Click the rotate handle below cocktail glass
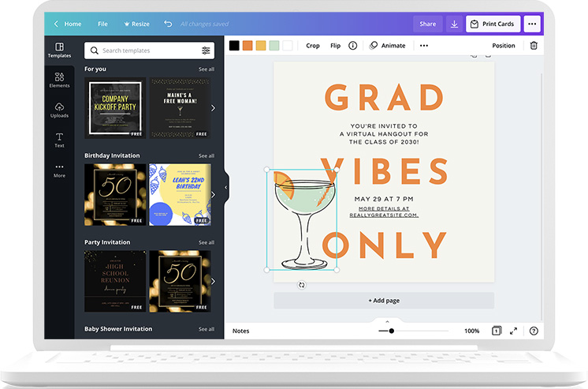 [x=302, y=285]
